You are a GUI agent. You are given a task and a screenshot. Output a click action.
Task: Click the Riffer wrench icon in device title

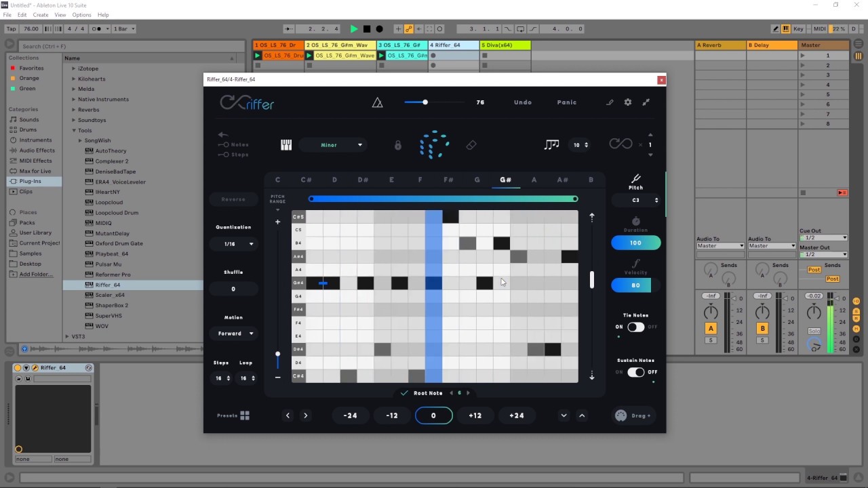[35, 368]
